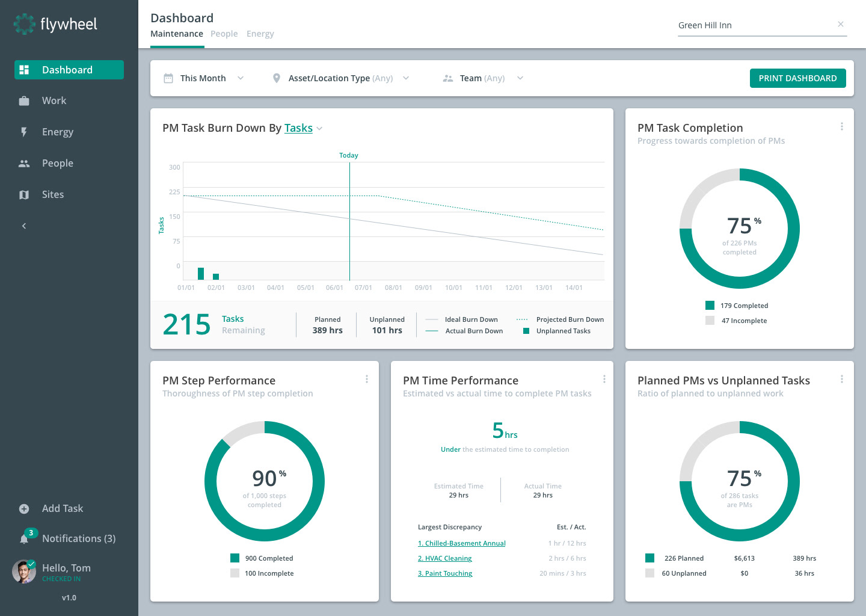Click Tom's profile avatar
The height and width of the screenshot is (616, 866).
(x=24, y=571)
